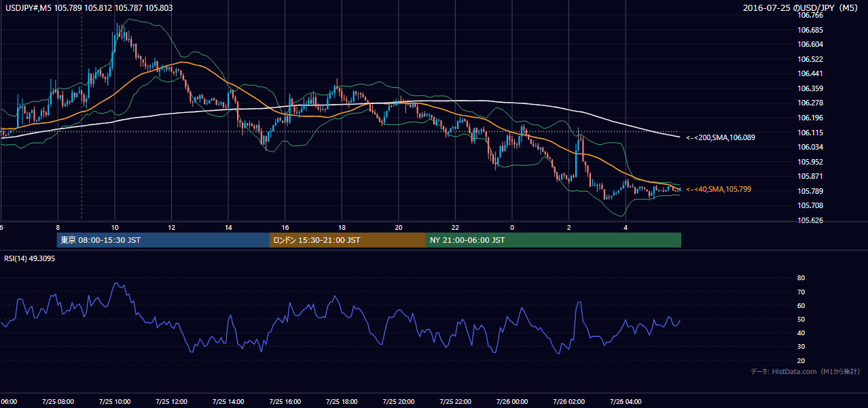Click the 7/25 12:00 time label
The height and width of the screenshot is (408, 868).
click(171, 401)
